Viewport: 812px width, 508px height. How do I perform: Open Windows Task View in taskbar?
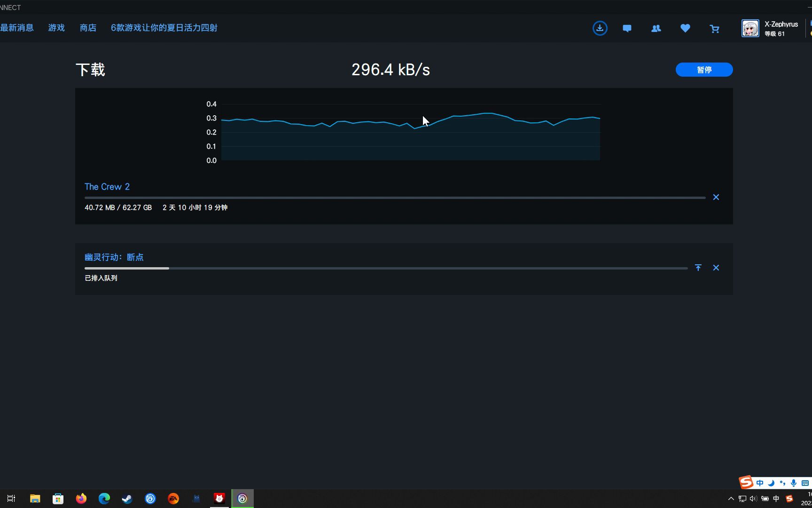pos(11,499)
